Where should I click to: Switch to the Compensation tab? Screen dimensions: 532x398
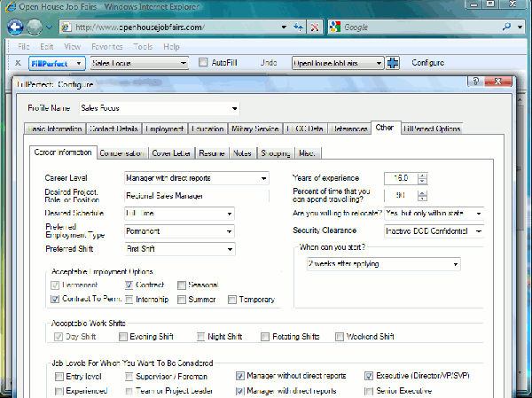point(121,152)
